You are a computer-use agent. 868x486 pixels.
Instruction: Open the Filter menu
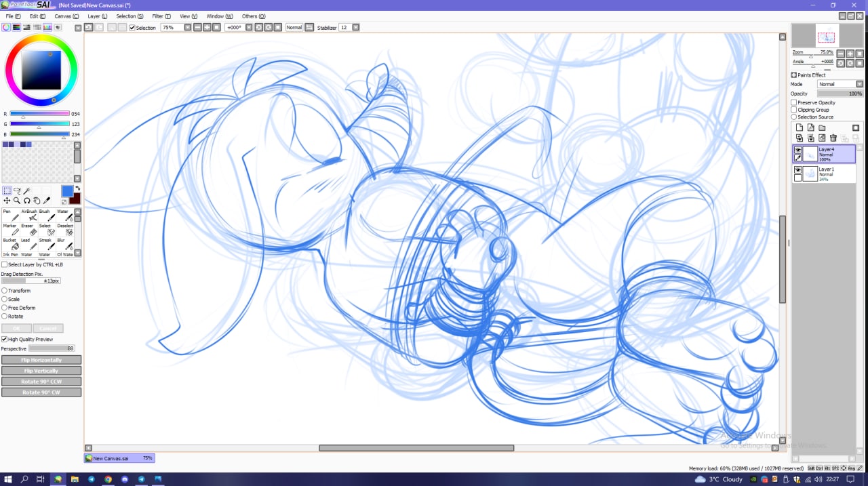click(x=161, y=16)
